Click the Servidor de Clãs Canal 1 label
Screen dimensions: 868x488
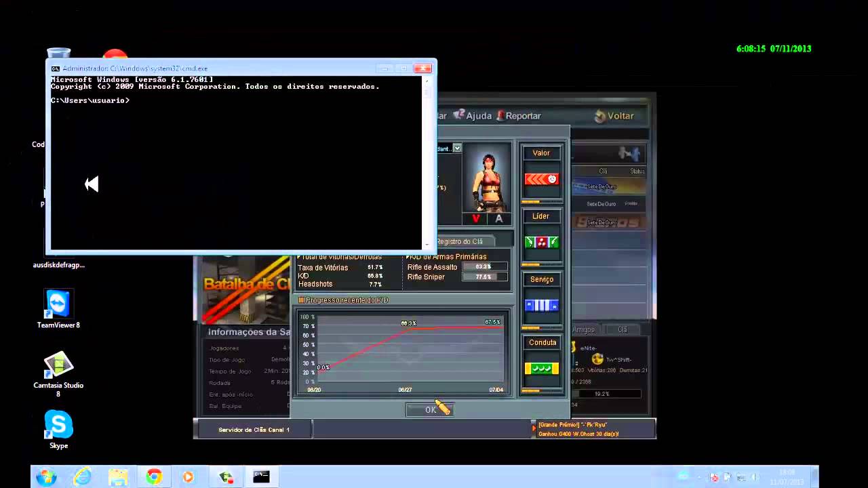tap(254, 430)
